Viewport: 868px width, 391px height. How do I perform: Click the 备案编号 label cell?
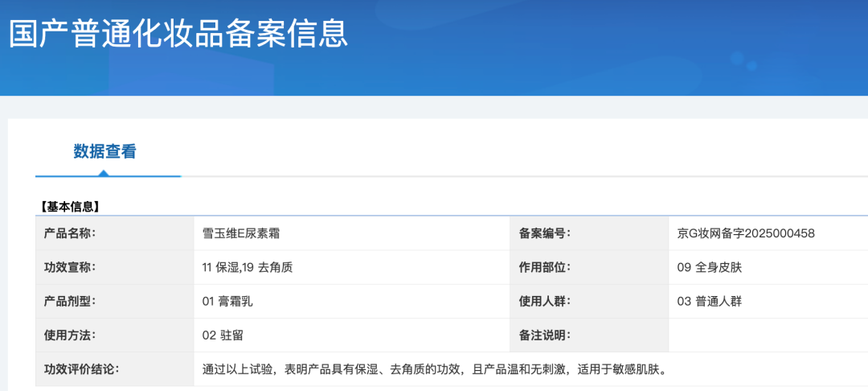[589, 233]
